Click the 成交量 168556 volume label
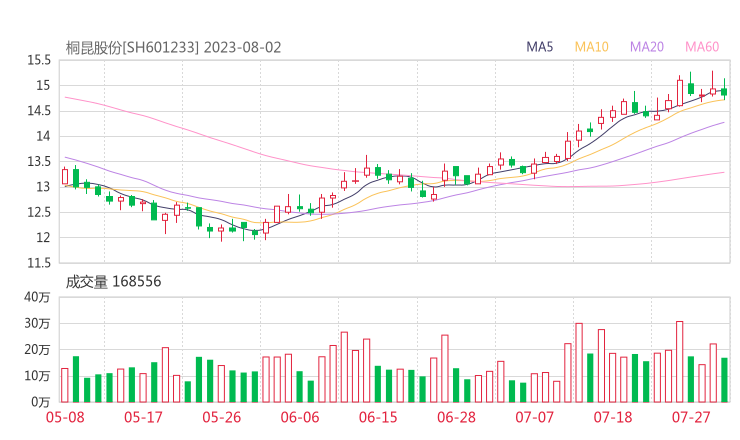The image size is (740, 440). (113, 282)
